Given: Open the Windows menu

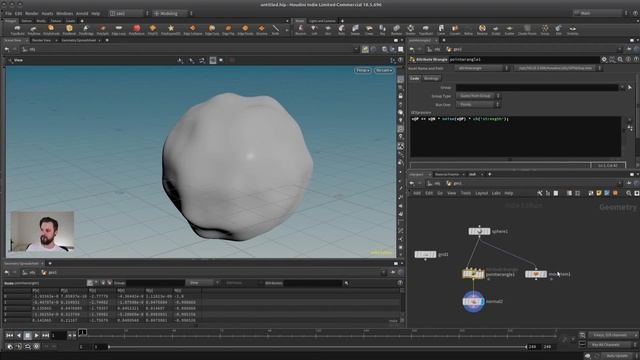Looking at the screenshot, I should click(x=64, y=13).
